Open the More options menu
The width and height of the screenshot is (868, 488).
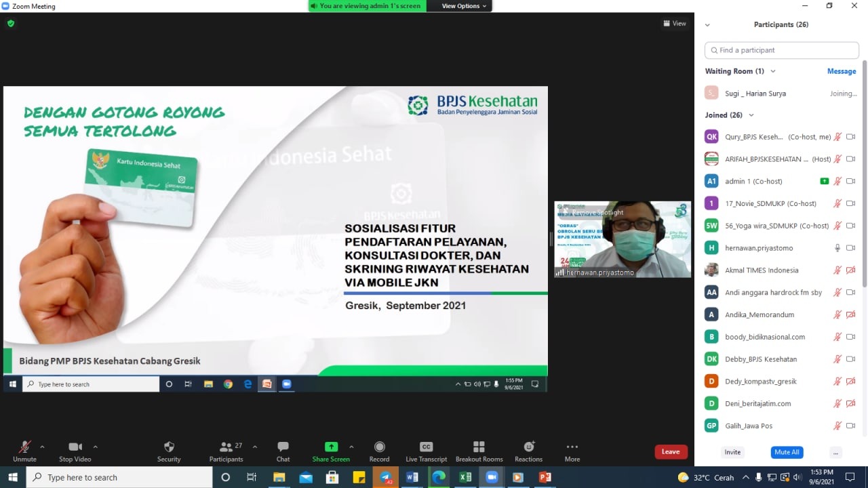tap(571, 451)
